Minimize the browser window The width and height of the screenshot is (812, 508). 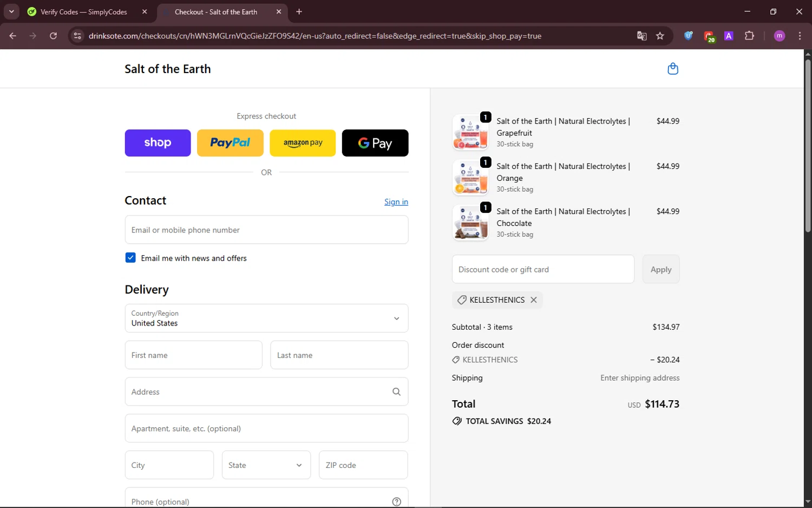coord(747,11)
